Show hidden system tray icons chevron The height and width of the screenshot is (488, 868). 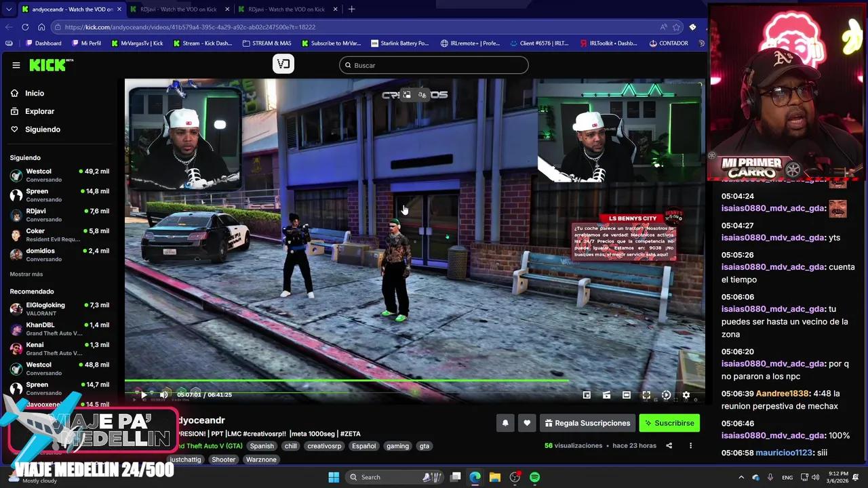[x=741, y=477]
